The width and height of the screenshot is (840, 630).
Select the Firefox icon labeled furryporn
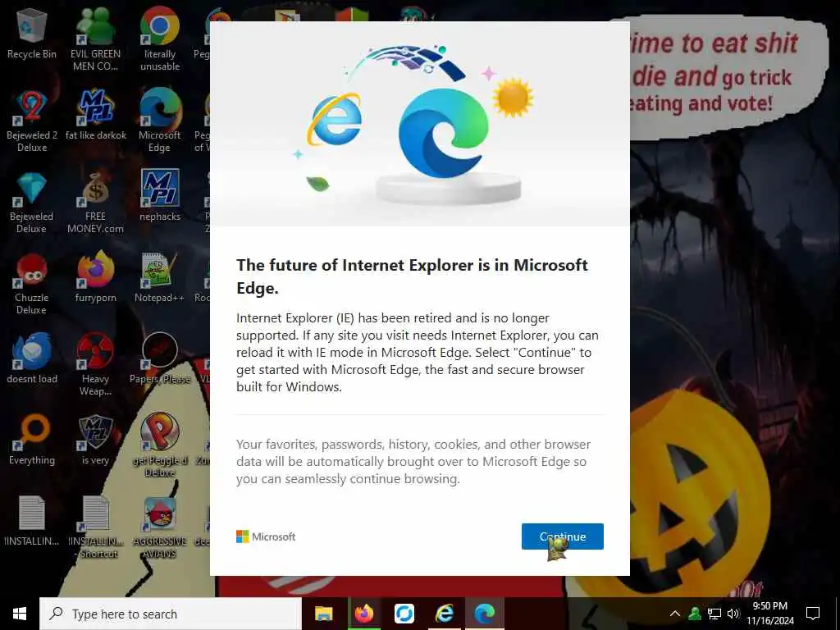pyautogui.click(x=95, y=277)
